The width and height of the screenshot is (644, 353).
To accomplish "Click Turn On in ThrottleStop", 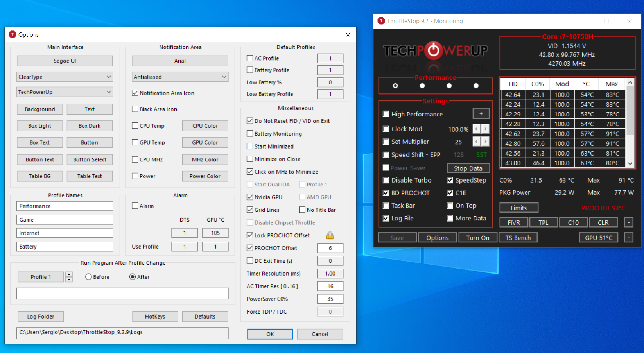I will click(x=477, y=238).
